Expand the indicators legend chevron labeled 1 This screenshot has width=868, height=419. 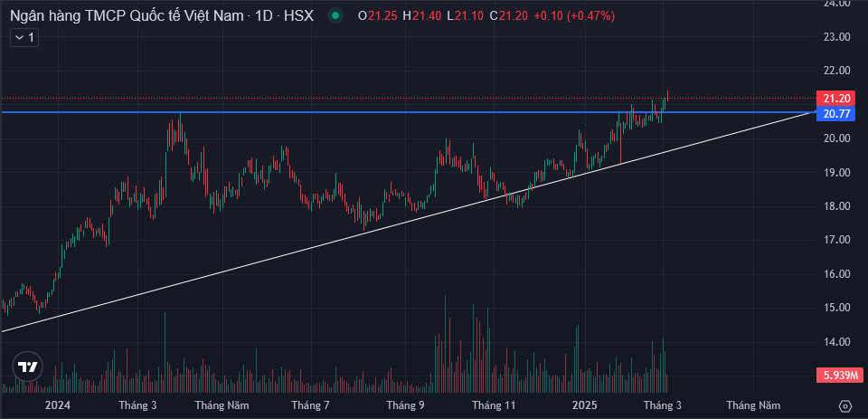24,38
